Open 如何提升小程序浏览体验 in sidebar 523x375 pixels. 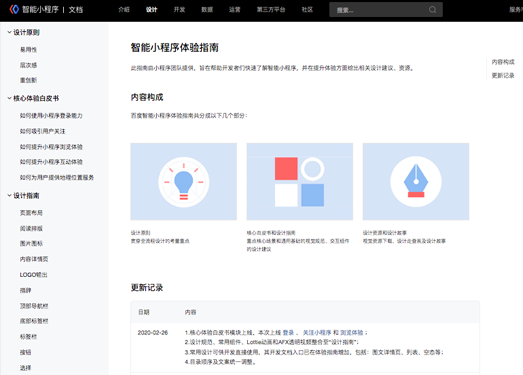(x=51, y=147)
